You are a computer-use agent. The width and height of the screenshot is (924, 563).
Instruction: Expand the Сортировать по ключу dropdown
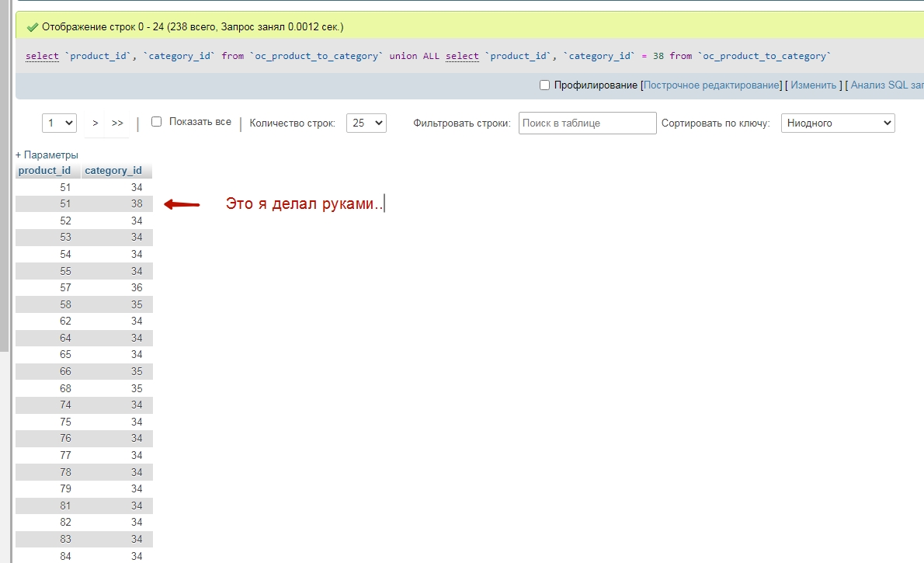[x=837, y=123]
